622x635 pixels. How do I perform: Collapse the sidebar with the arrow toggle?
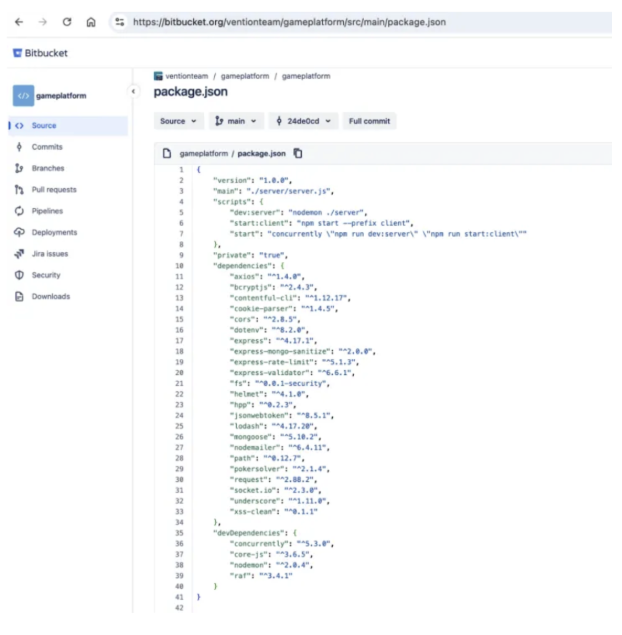click(x=134, y=92)
